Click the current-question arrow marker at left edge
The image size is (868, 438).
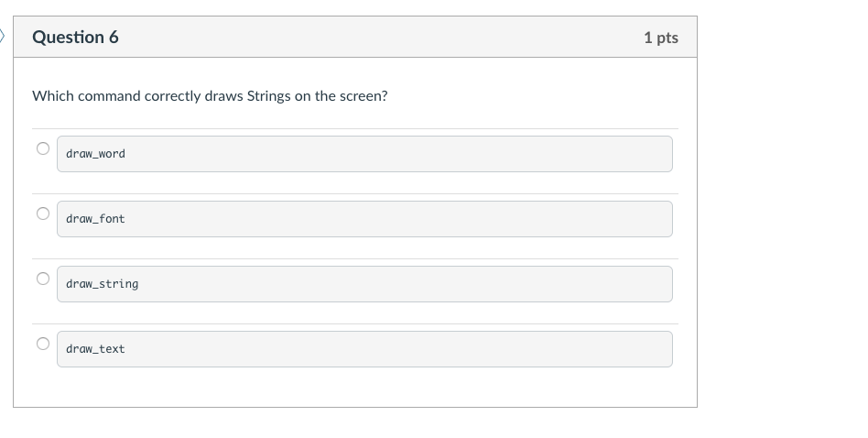click(3, 37)
